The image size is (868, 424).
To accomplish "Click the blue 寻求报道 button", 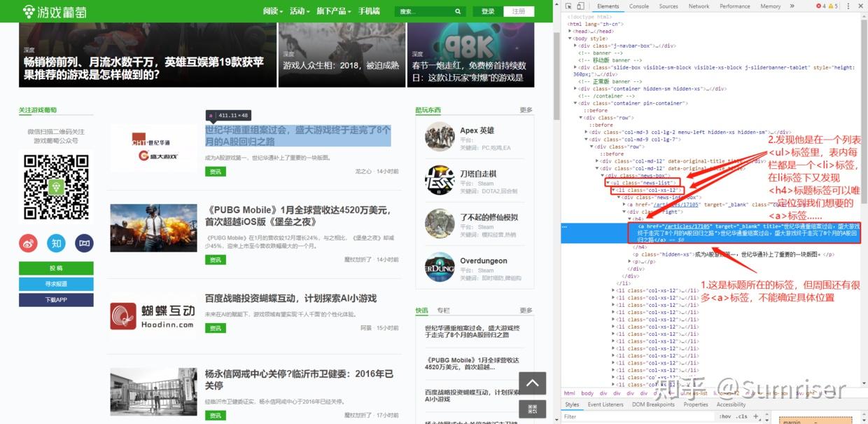I will (x=56, y=284).
